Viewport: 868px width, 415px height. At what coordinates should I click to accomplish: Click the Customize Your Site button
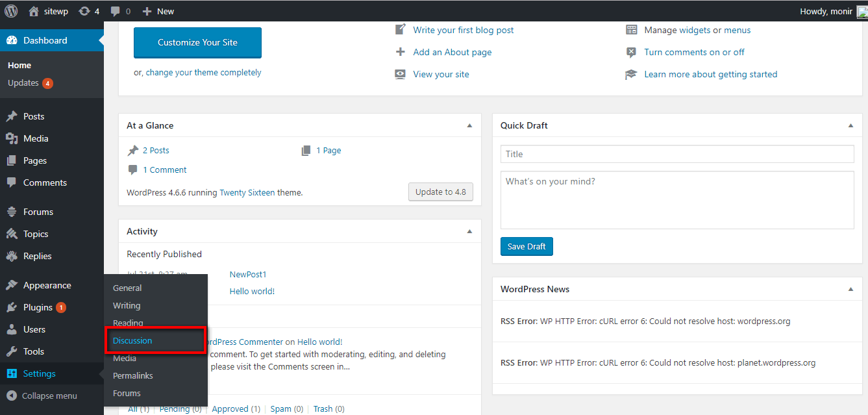[x=197, y=42]
